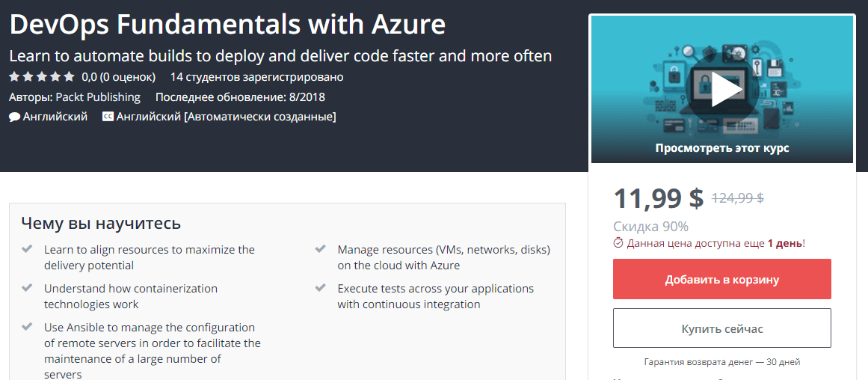Click the '0,0 (0 оценок)' rating text
868x380 pixels.
(118, 76)
